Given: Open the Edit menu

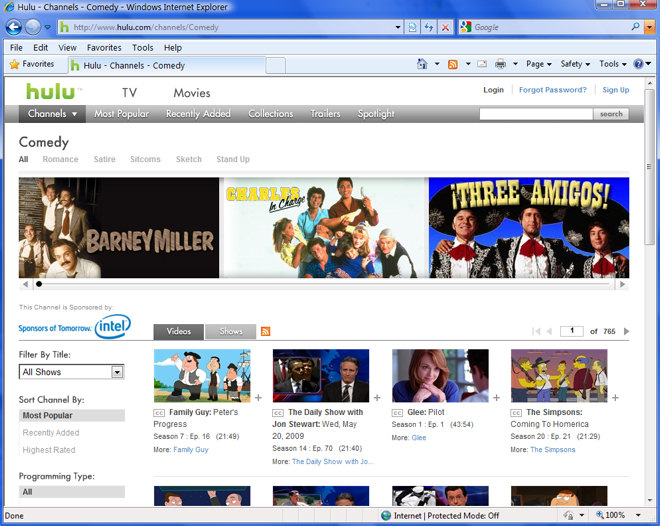Looking at the screenshot, I should [40, 48].
